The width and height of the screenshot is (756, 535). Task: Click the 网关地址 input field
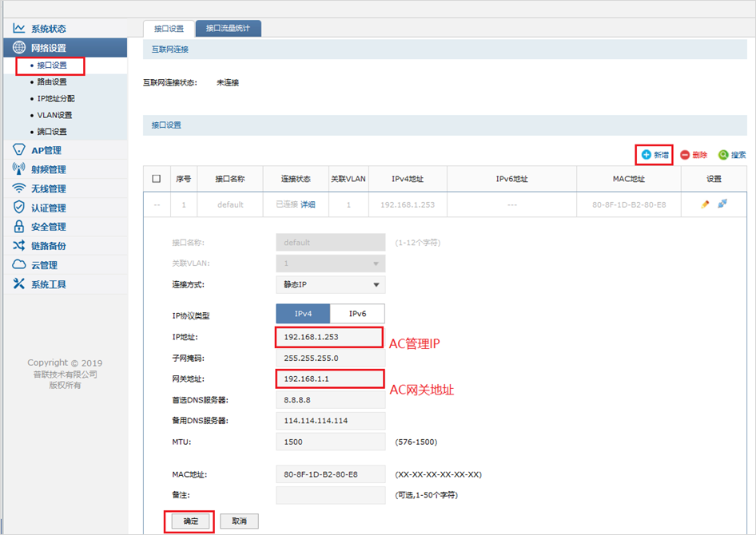pos(329,379)
